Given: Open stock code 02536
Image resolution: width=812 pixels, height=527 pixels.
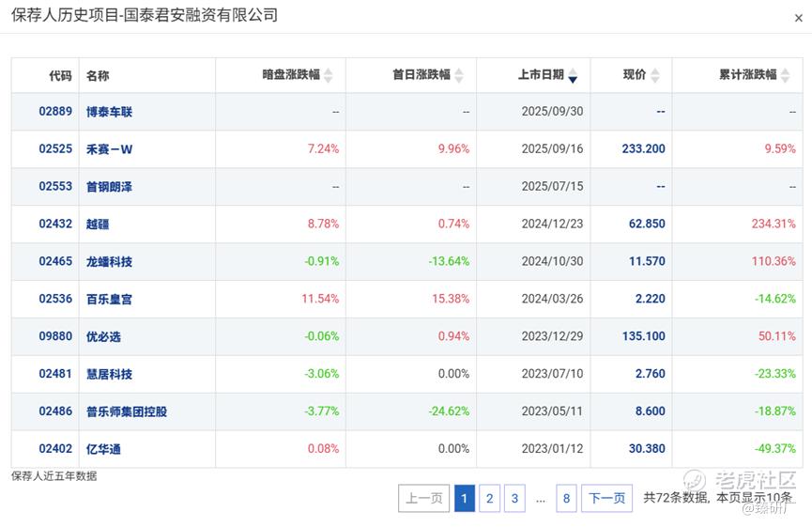Looking at the screenshot, I should pyautogui.click(x=55, y=299).
